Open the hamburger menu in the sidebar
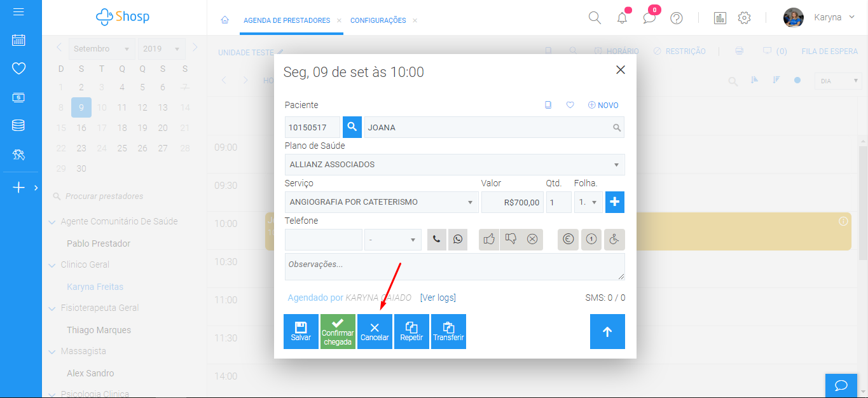 click(18, 12)
